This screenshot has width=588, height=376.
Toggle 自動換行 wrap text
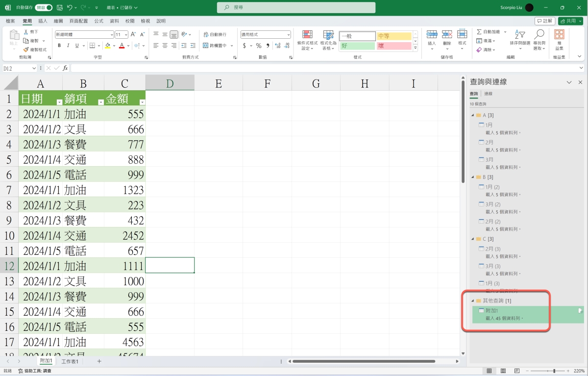[215, 34]
